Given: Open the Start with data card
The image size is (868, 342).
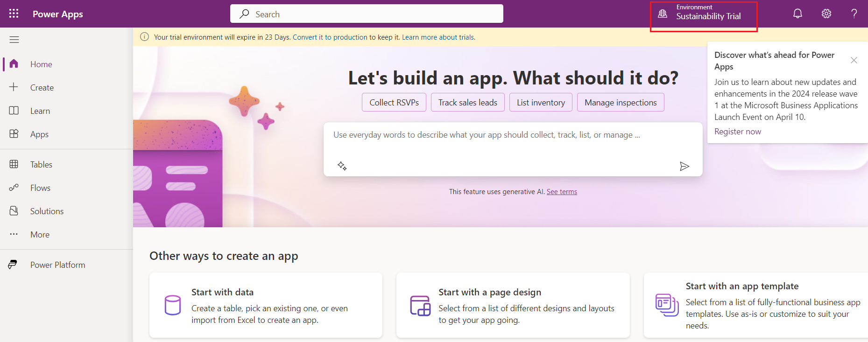Looking at the screenshot, I should (266, 305).
